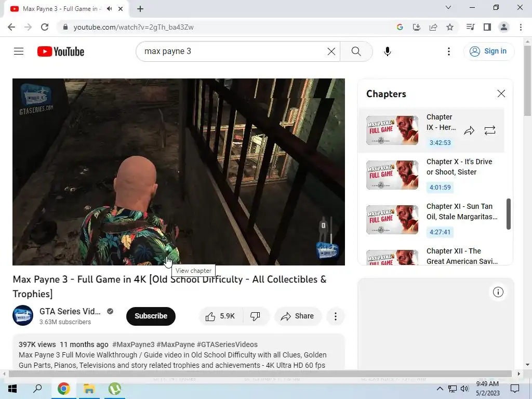
Task: Open Chapter XI thumbnail
Action: point(392,220)
